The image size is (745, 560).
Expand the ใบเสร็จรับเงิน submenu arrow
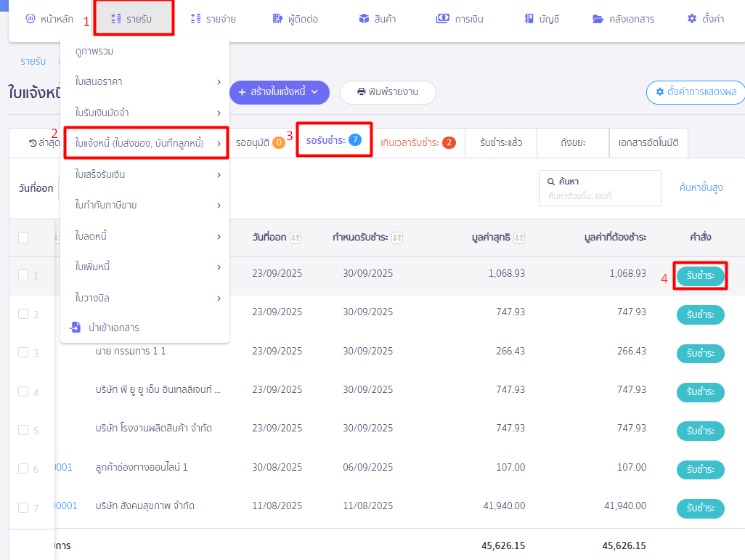pos(219,175)
